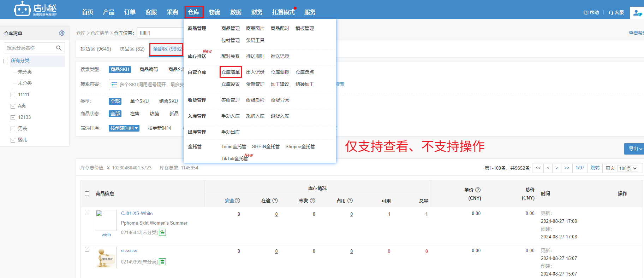Select 推送规则 in the dropdown menu
Screen dimensions: 644x278
255,56
